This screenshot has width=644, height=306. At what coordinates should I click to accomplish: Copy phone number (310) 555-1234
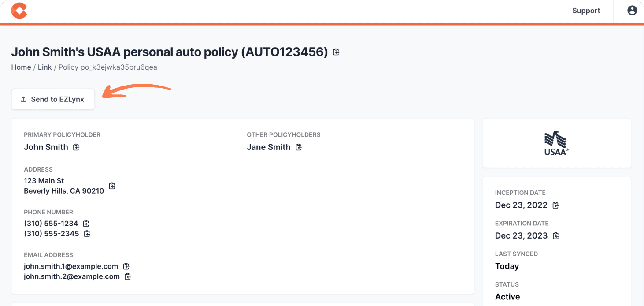coord(86,224)
